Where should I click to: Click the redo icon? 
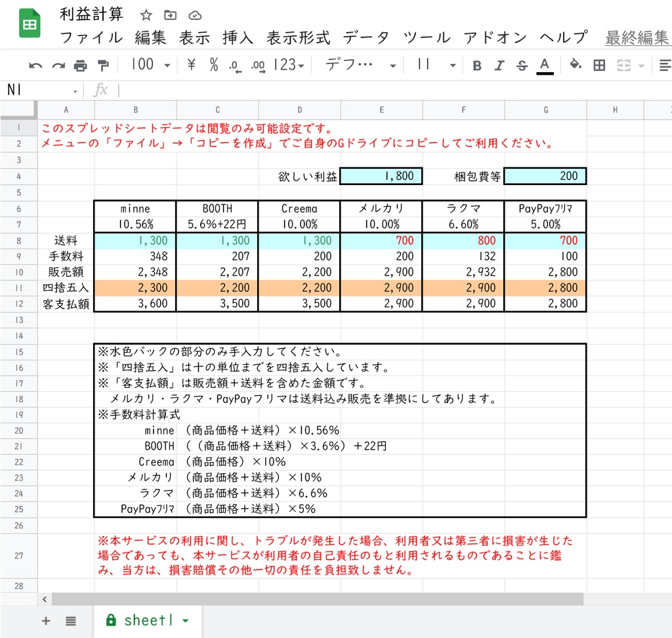pos(58,66)
